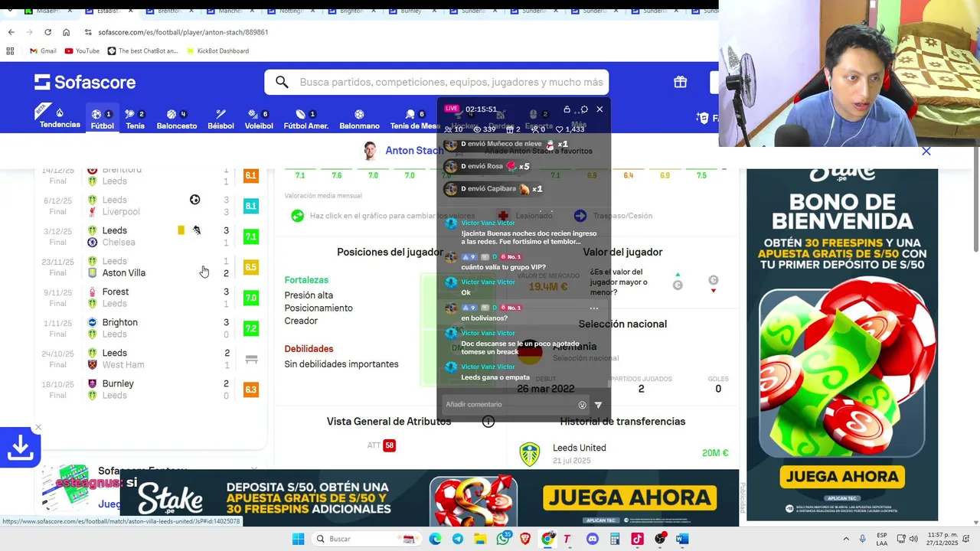This screenshot has height=551, width=980.
Task: Click the 6.5 rating for Aston Villa match
Action: 250,267
